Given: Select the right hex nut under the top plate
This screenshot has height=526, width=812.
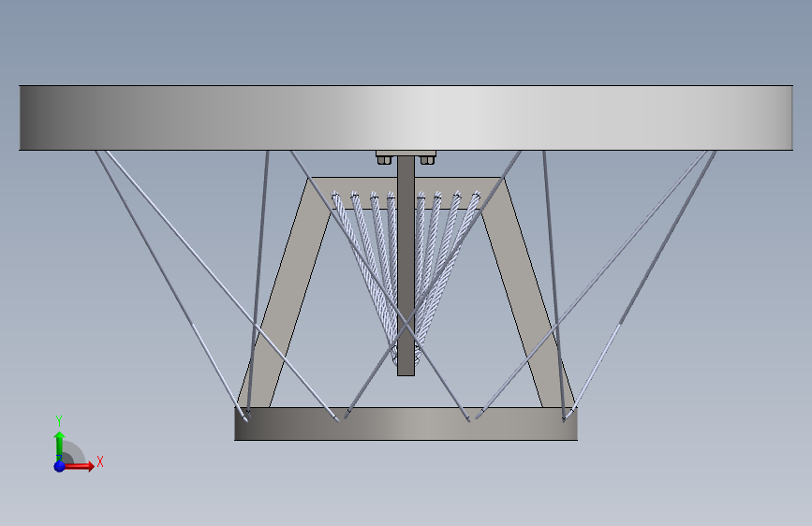Looking at the screenshot, I should pyautogui.click(x=427, y=160).
